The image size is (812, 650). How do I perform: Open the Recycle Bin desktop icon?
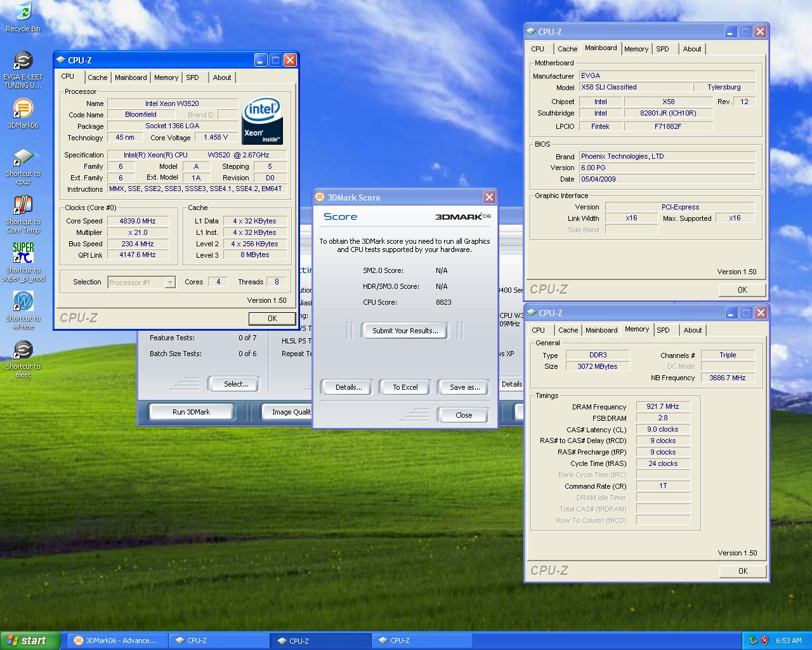click(x=23, y=17)
